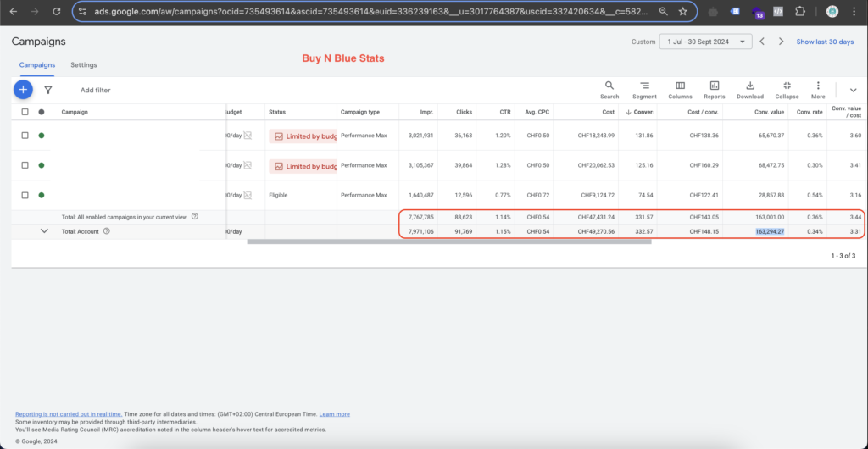
Task: Click conversion value 65,670.37
Action: point(771,136)
